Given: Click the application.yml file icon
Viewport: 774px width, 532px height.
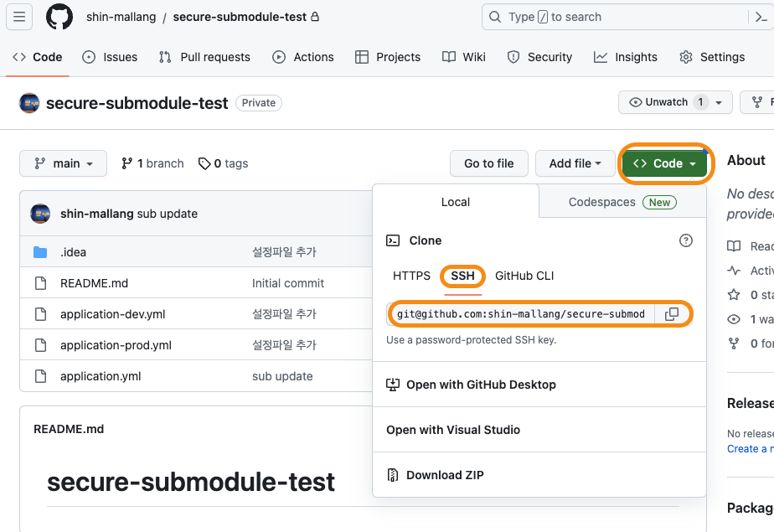Looking at the screenshot, I should click(x=40, y=376).
